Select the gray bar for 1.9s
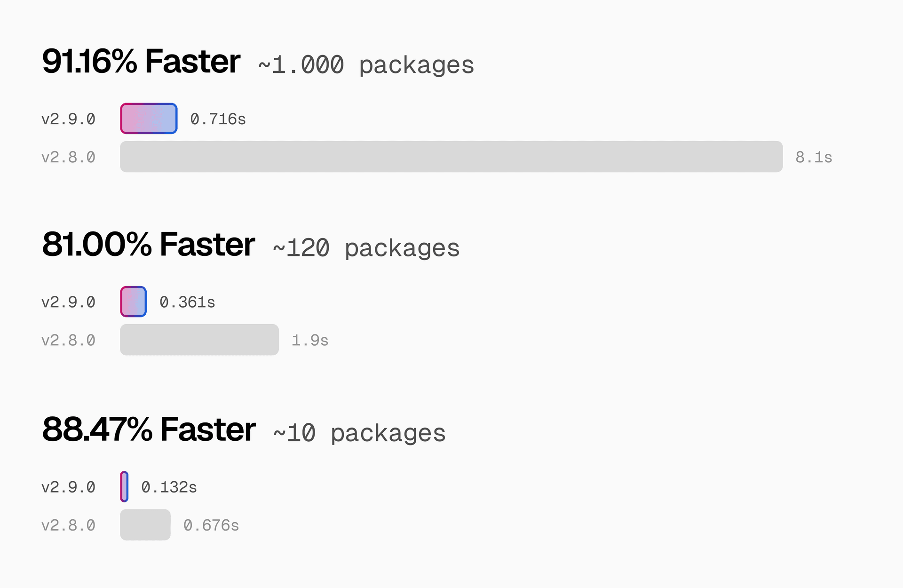The image size is (903, 588). pyautogui.click(x=199, y=340)
